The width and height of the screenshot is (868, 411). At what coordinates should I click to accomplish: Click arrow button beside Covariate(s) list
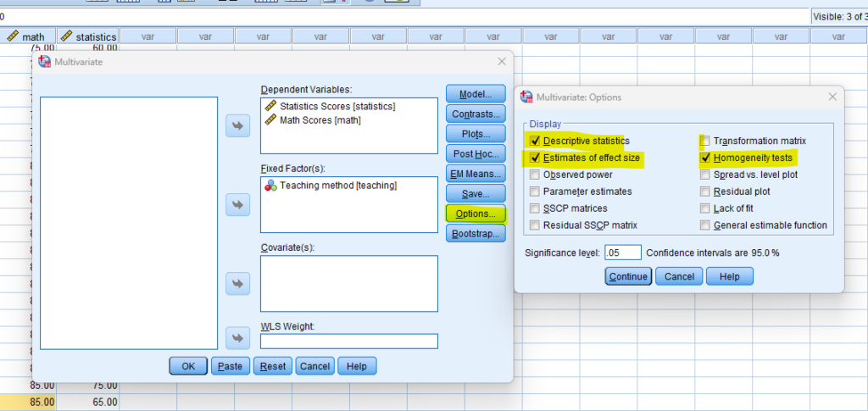(238, 282)
